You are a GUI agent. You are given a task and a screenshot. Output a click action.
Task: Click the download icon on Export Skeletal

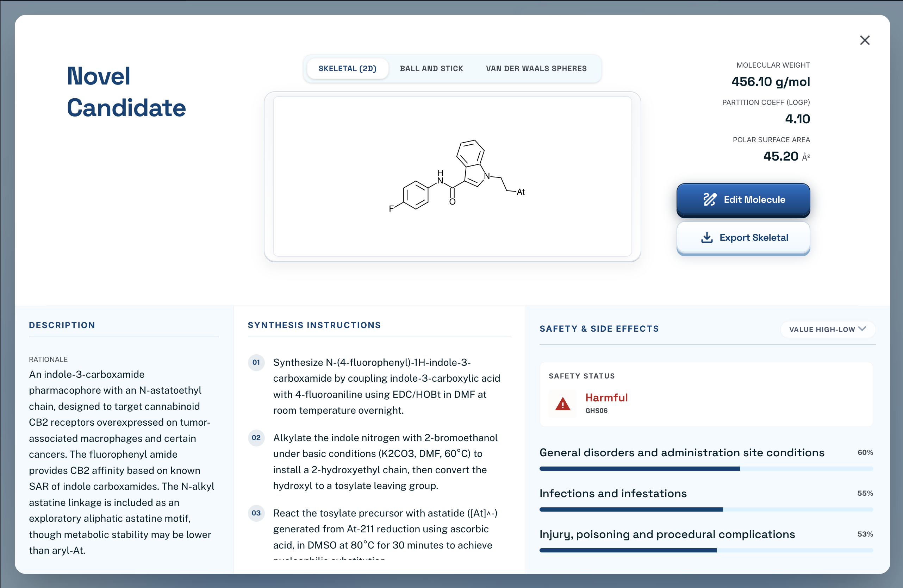(706, 237)
